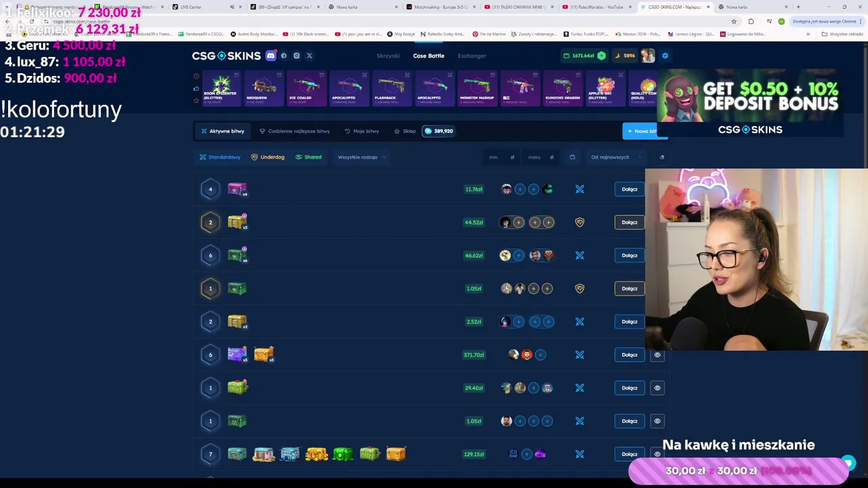The height and width of the screenshot is (488, 868).
Task: Click the purple case in the 11.76zł battle row
Action: (x=237, y=189)
